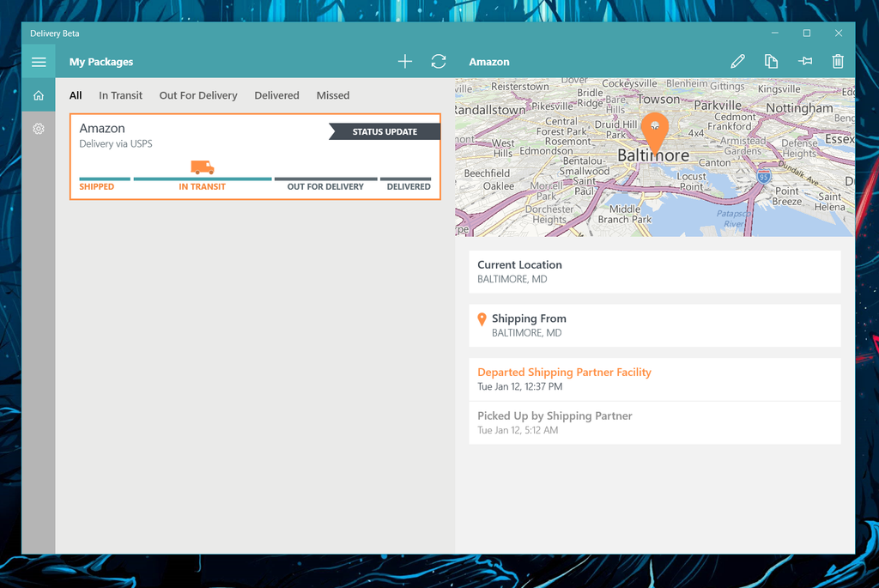Open the hamburger navigation menu
879x588 pixels.
coord(39,61)
